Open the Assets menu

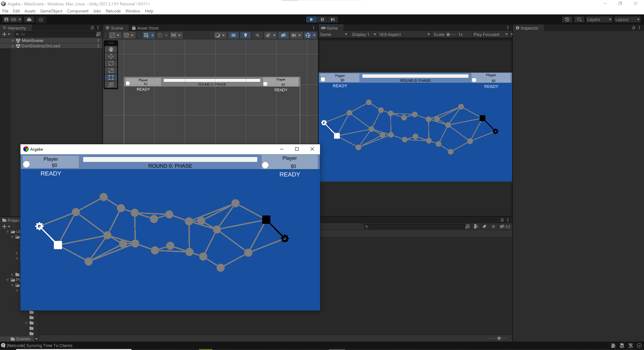point(30,11)
